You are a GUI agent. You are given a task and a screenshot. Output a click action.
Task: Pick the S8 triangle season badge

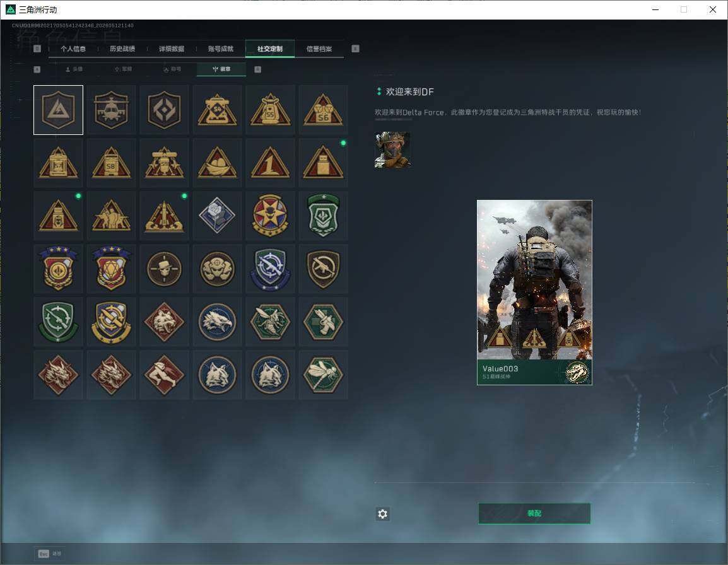(x=111, y=163)
